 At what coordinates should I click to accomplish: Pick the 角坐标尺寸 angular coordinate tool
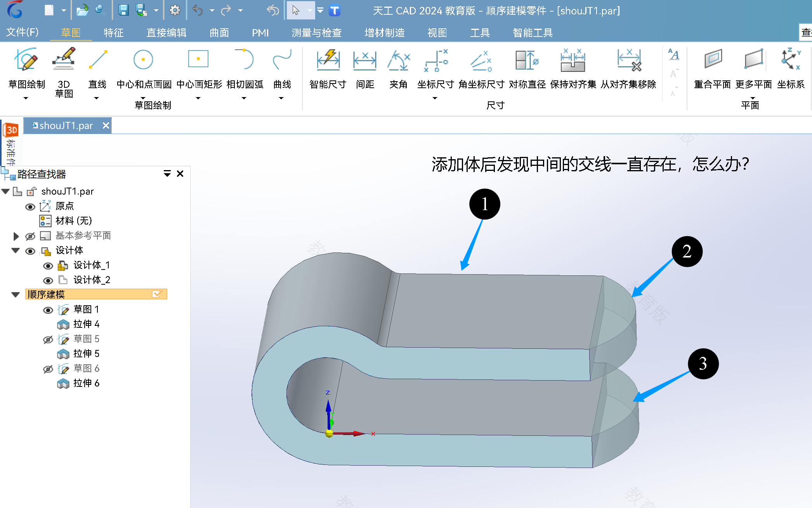pyautogui.click(x=481, y=68)
